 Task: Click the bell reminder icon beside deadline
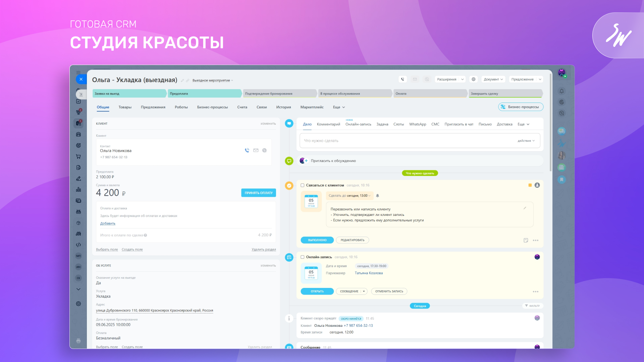pyautogui.click(x=377, y=196)
